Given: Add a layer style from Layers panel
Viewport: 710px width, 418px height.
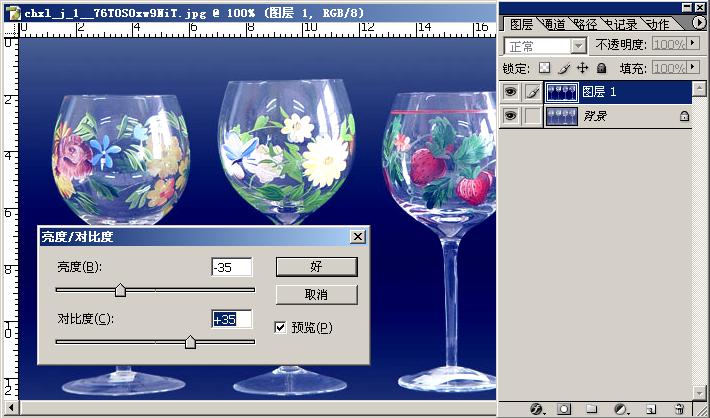Looking at the screenshot, I should (x=537, y=409).
